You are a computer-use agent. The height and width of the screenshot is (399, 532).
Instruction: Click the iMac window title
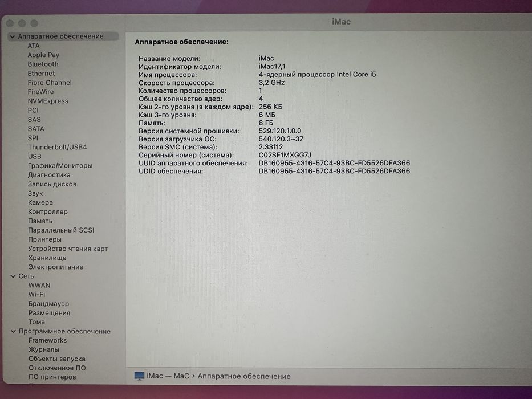(x=341, y=22)
